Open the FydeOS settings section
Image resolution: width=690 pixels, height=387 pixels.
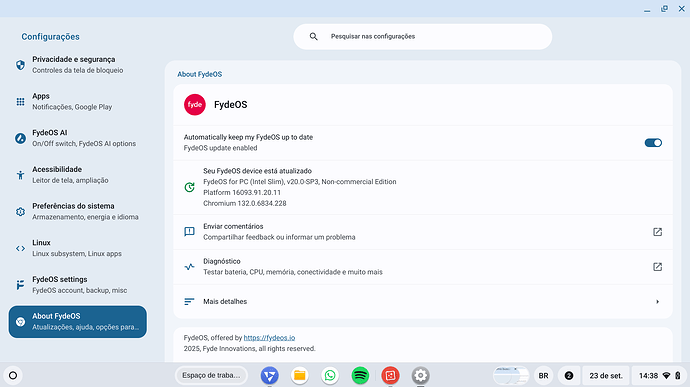click(x=77, y=285)
